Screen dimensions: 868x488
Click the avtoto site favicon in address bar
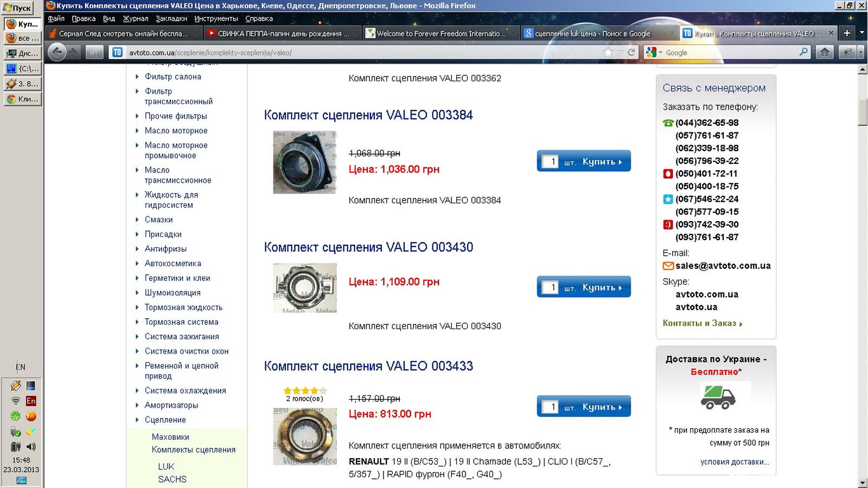click(117, 52)
